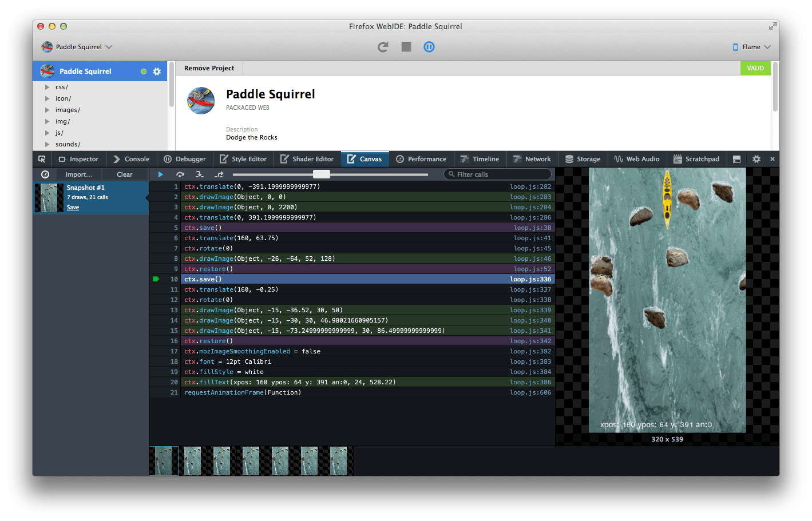Click the Remove Project button
The image size is (812, 521).
pos(209,68)
